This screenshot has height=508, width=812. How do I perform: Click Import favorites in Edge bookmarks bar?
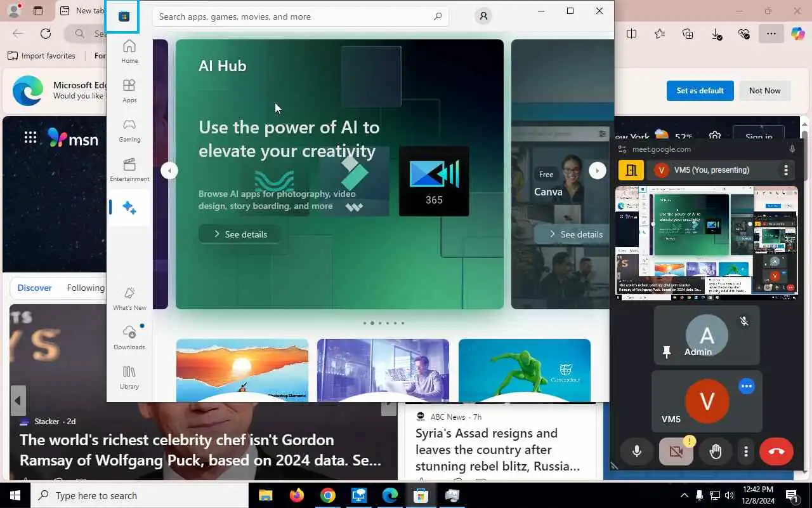coord(41,56)
